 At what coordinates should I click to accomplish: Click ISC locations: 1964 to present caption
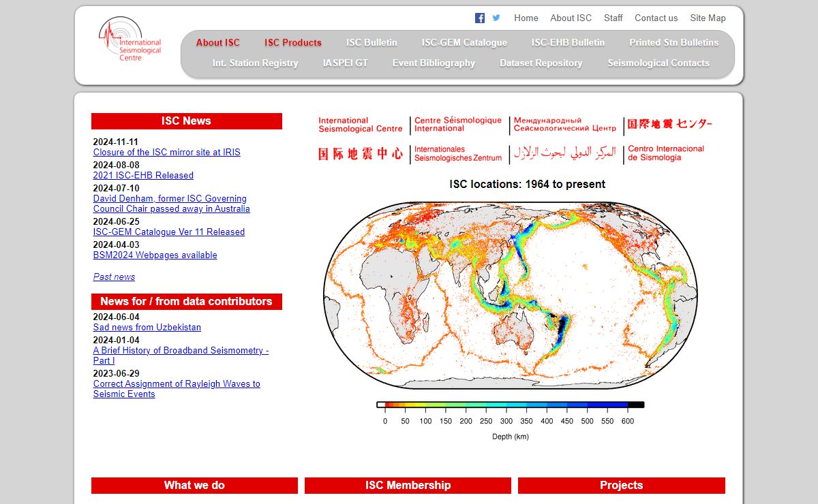pos(528,185)
